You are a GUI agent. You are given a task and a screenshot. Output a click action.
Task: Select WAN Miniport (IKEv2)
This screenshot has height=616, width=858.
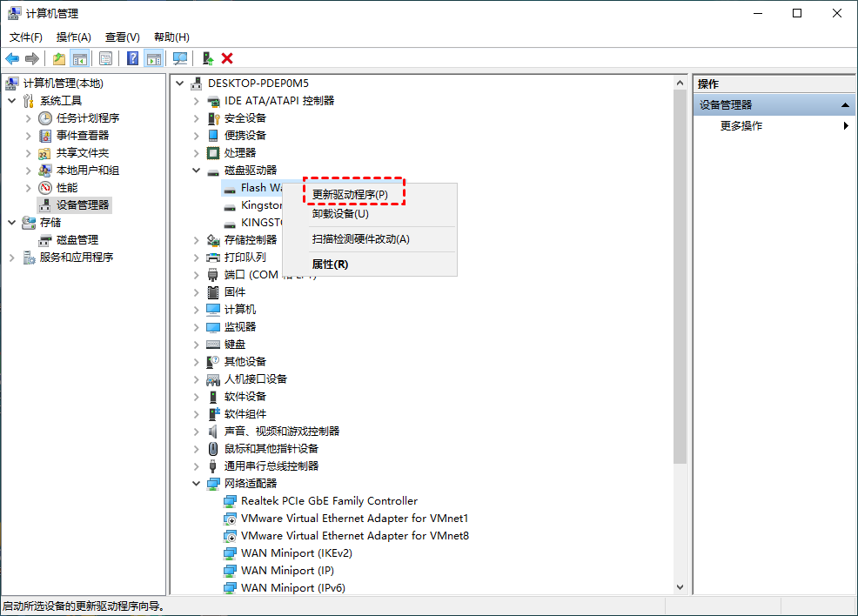pyautogui.click(x=297, y=553)
